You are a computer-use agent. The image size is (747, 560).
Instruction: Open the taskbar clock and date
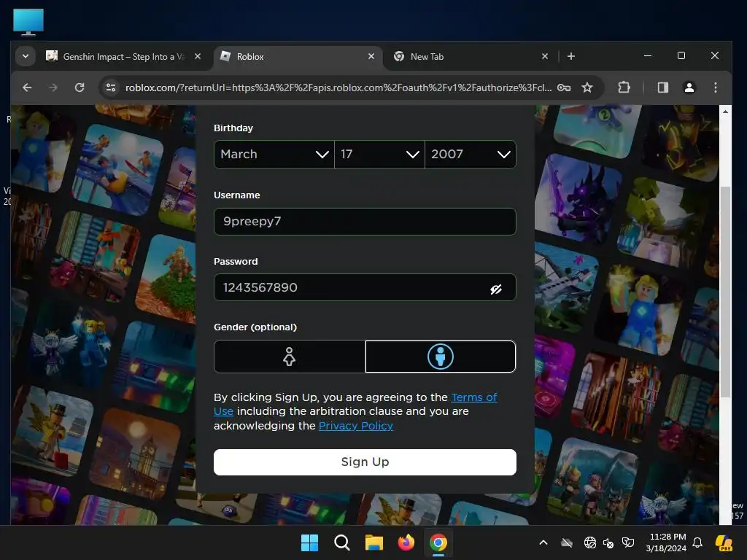point(666,542)
